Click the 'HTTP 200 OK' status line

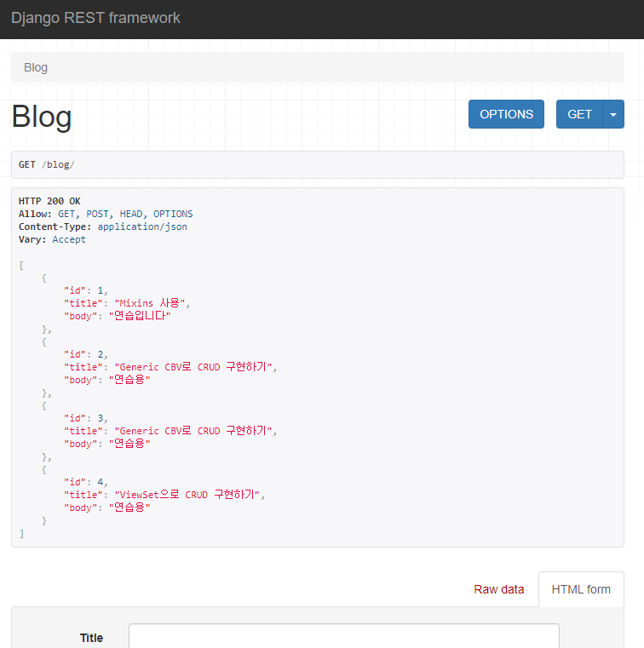(49, 201)
